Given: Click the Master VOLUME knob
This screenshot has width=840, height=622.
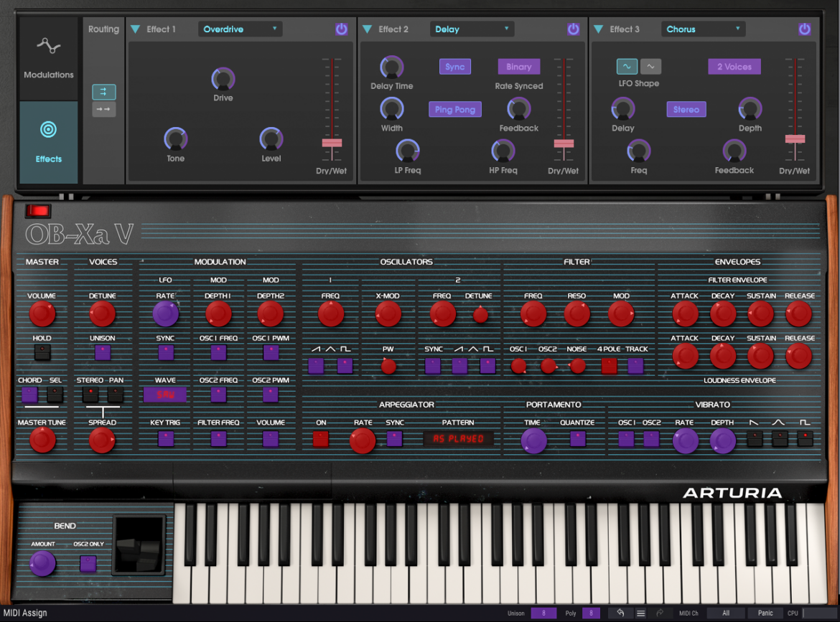Looking at the screenshot, I should (42, 314).
